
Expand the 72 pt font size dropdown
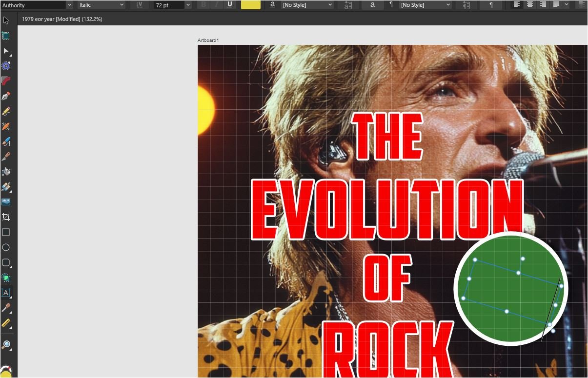[x=188, y=5]
